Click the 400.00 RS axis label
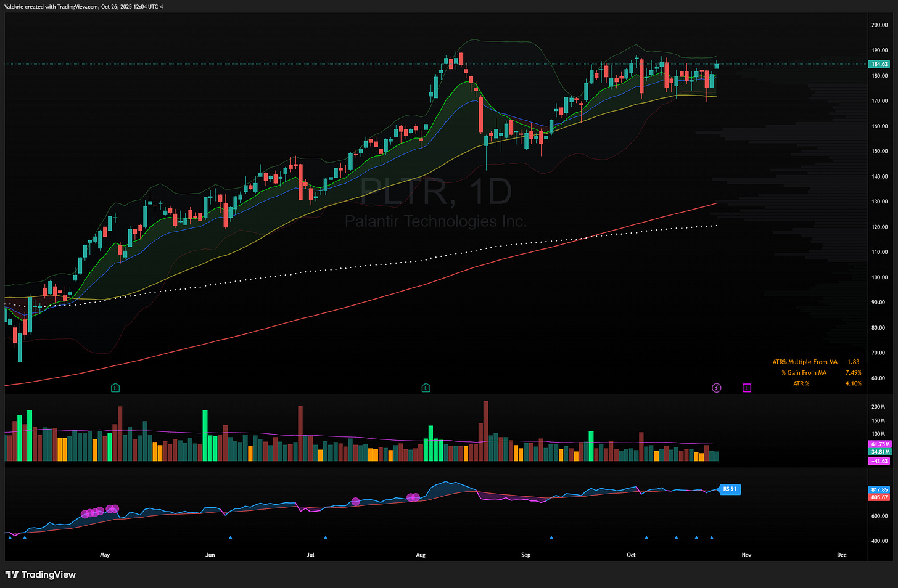 point(879,541)
